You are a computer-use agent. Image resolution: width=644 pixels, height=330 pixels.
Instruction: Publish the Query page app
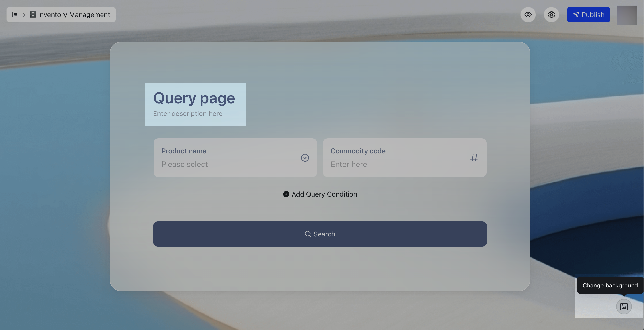click(589, 15)
